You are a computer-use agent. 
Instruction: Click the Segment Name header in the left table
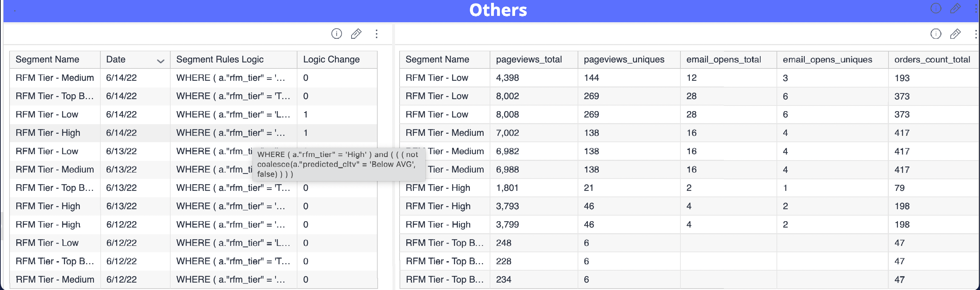click(48, 60)
